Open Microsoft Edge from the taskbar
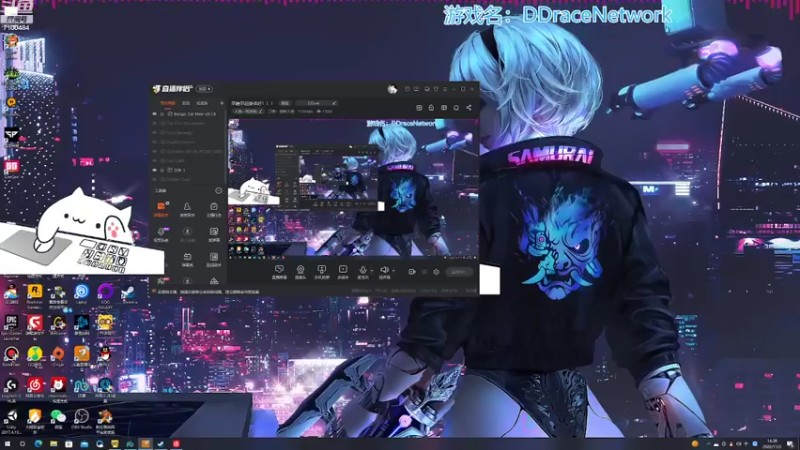The height and width of the screenshot is (450, 800). tap(38, 444)
